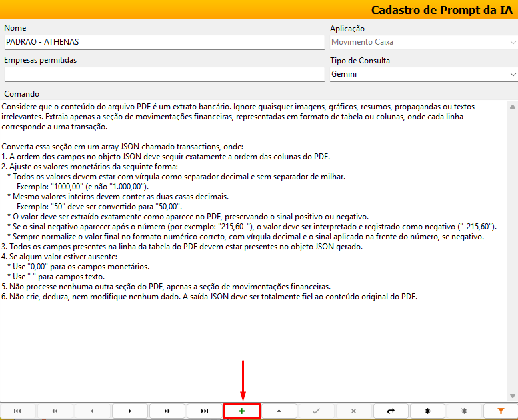Click the X cancel button in navigator
Image resolution: width=518 pixels, height=420 pixels.
click(x=353, y=411)
